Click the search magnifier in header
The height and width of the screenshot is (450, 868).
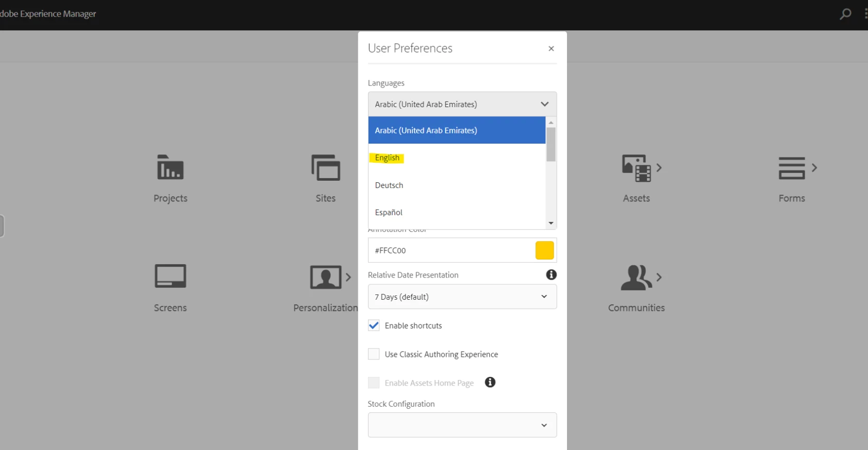[x=845, y=14]
